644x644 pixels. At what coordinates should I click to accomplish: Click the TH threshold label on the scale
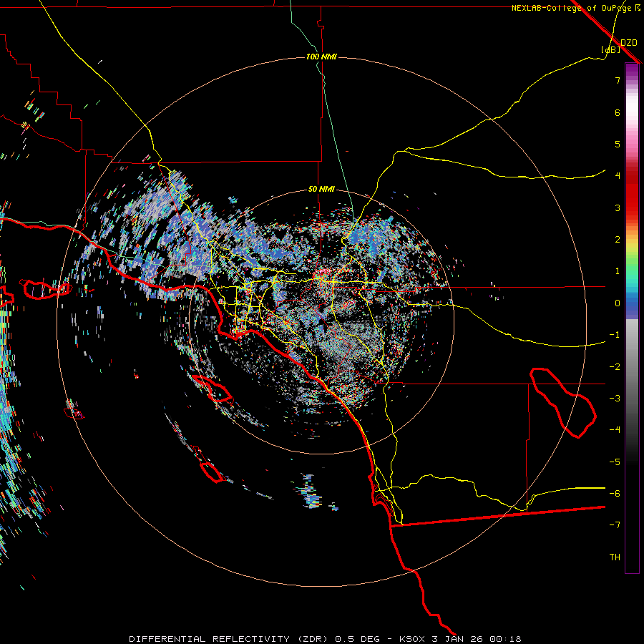coord(615,557)
